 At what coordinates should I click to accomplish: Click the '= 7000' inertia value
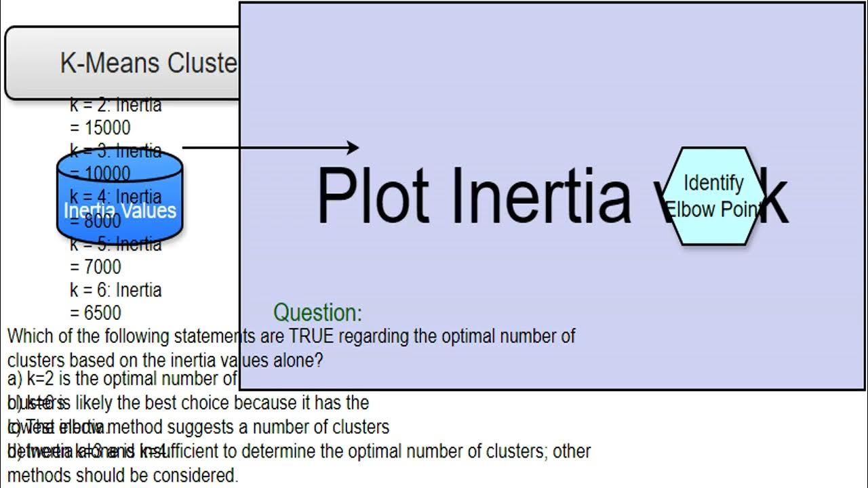[x=96, y=266]
